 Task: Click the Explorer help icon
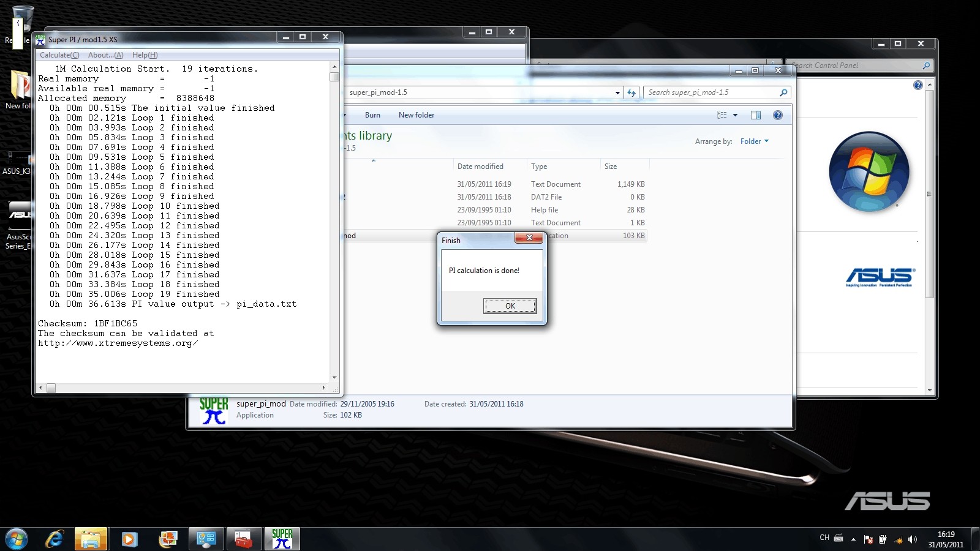pos(778,115)
